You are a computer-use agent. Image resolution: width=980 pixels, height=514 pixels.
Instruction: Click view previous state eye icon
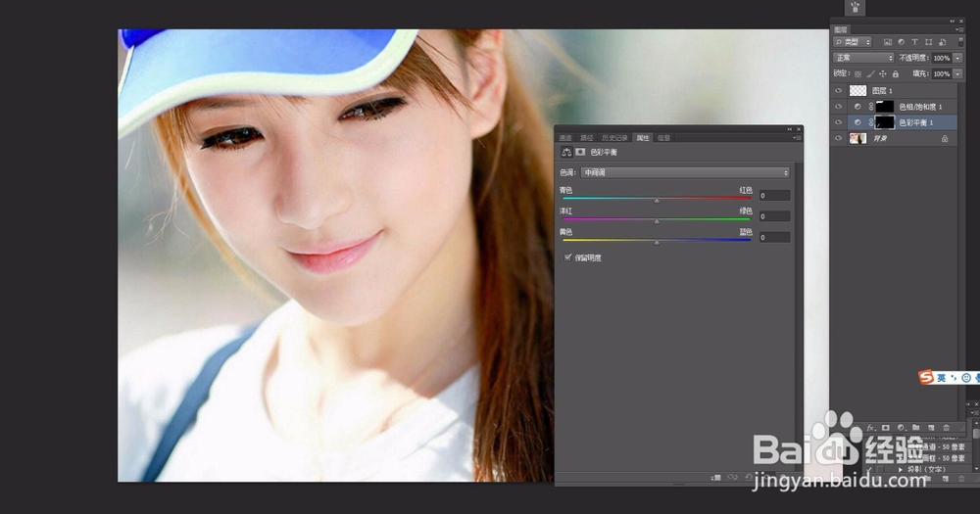click(x=732, y=478)
